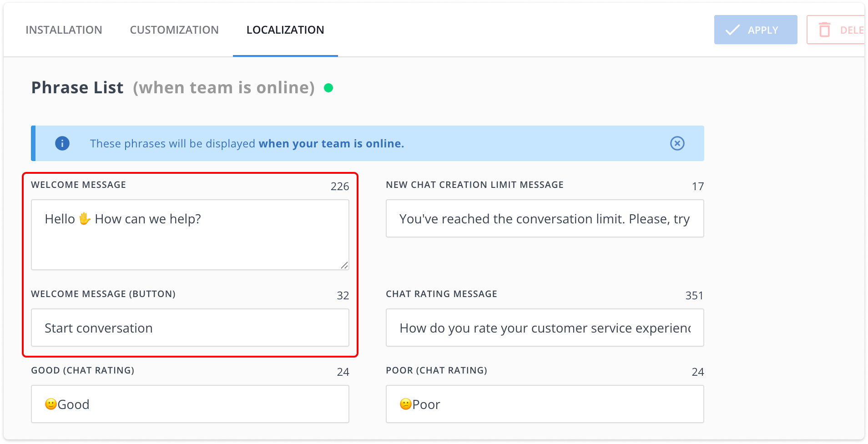Click the resize handle of the Welcome Message box
Viewport: 868px width, 444px height.
click(x=344, y=266)
